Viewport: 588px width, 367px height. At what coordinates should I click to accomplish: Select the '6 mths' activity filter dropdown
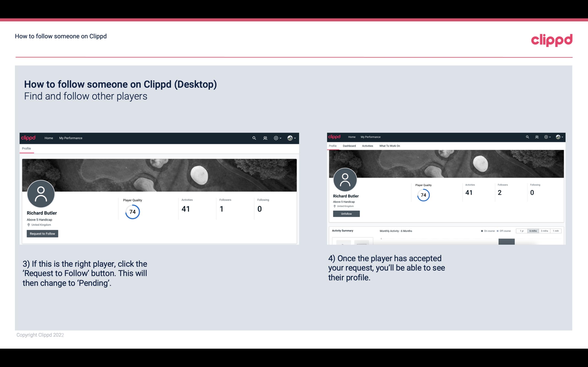coord(533,231)
